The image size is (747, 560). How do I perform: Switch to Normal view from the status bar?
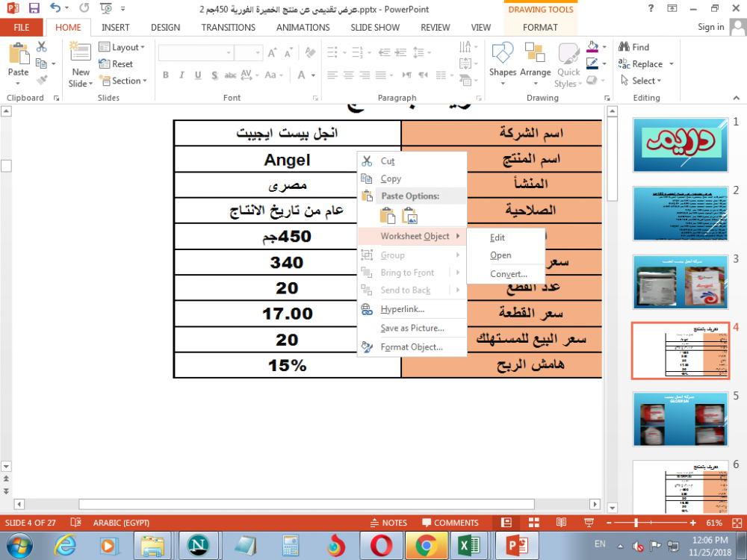click(506, 523)
